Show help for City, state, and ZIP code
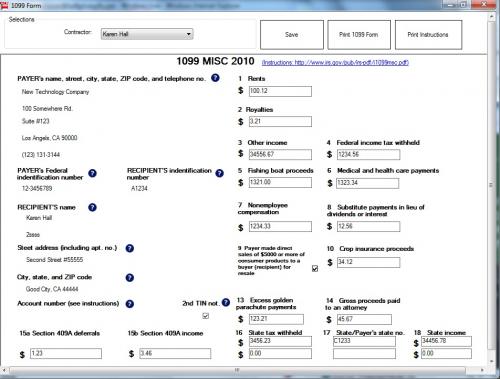Screen dimensions: 500x379 [130, 278]
